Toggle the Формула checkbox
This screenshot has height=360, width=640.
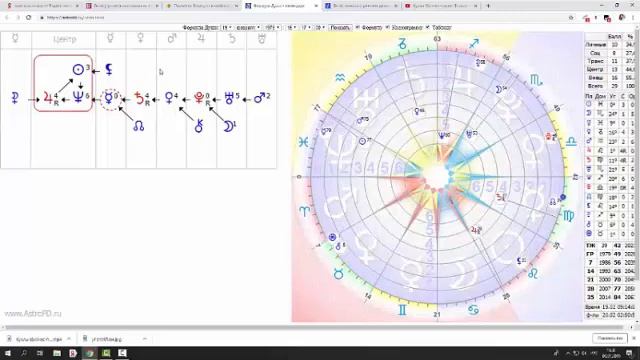(x=357, y=27)
